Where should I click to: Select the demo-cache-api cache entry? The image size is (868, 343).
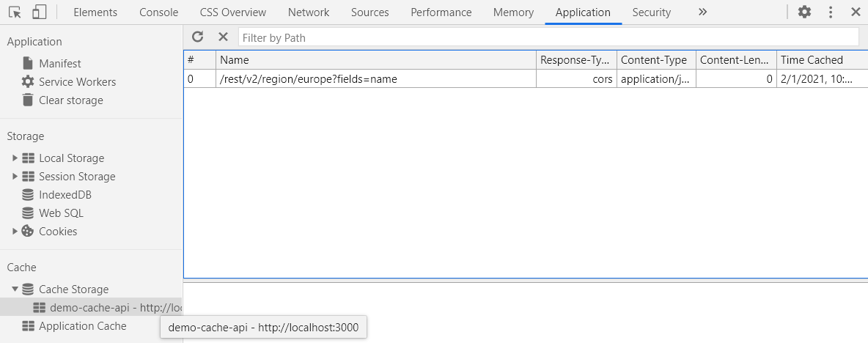point(91,308)
